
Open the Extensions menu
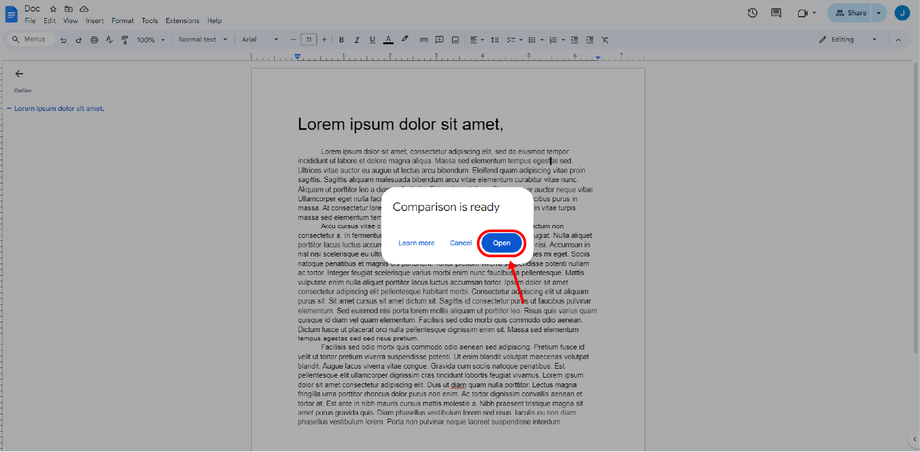(x=182, y=20)
